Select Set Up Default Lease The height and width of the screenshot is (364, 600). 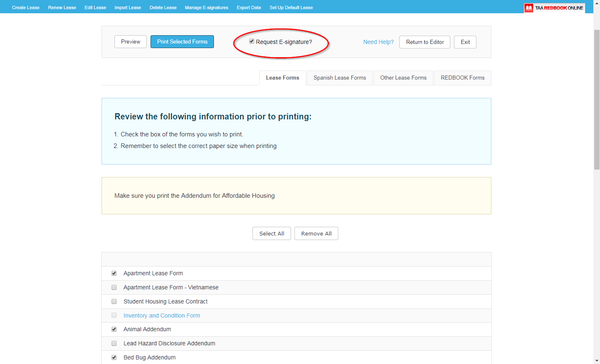point(291,7)
